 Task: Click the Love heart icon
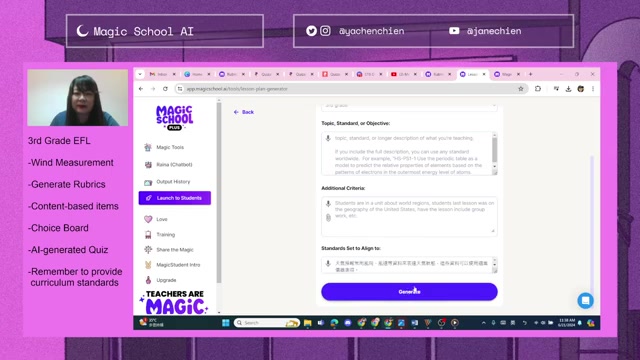148,219
